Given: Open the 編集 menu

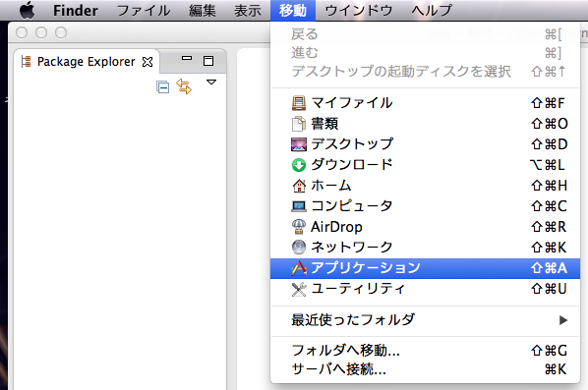Looking at the screenshot, I should point(203,11).
